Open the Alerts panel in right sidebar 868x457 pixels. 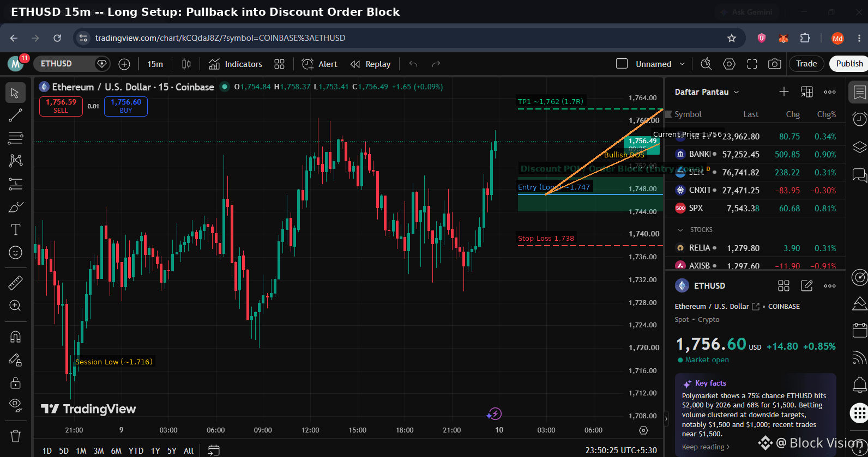tap(859, 118)
